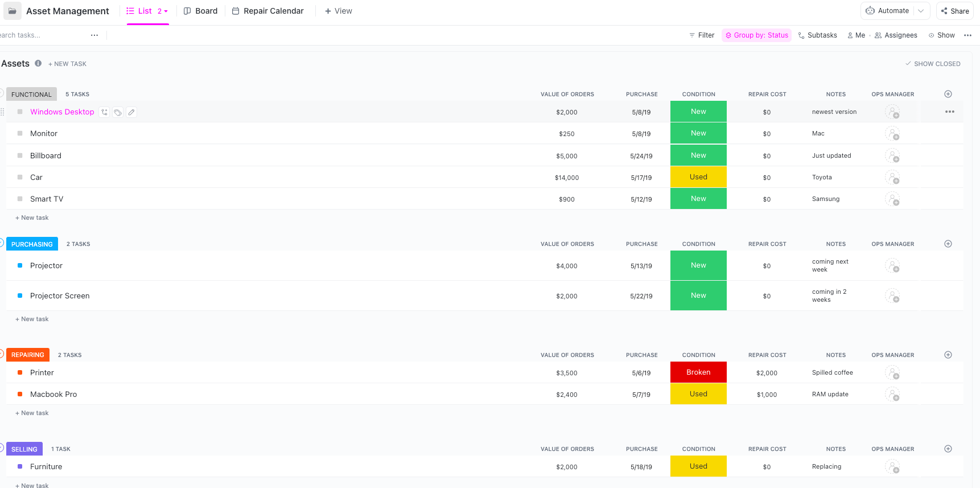Image resolution: width=980 pixels, height=488 pixels.
Task: Open the Automate dropdown arrow
Action: (921, 11)
